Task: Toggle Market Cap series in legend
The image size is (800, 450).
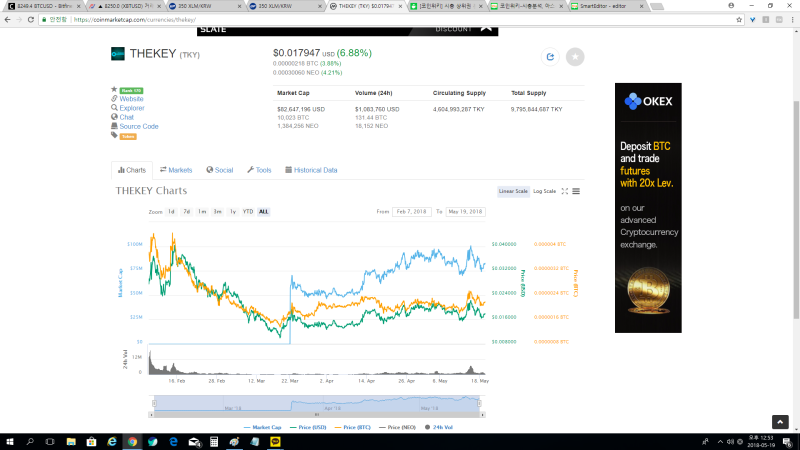Action: (x=262, y=428)
